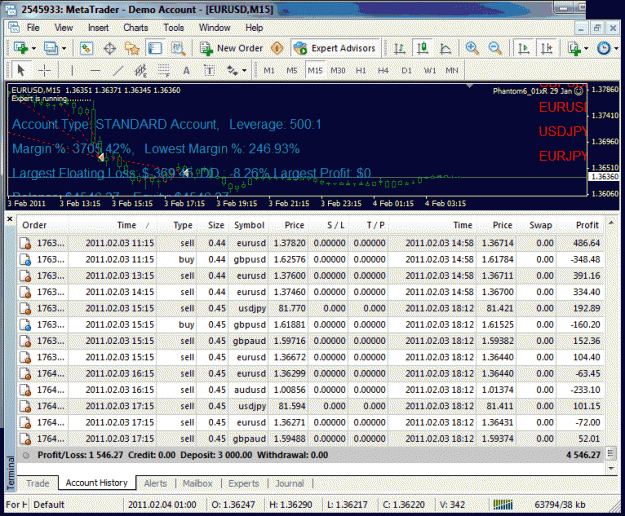Select the gbpaud row with profit 152.36

(x=311, y=341)
